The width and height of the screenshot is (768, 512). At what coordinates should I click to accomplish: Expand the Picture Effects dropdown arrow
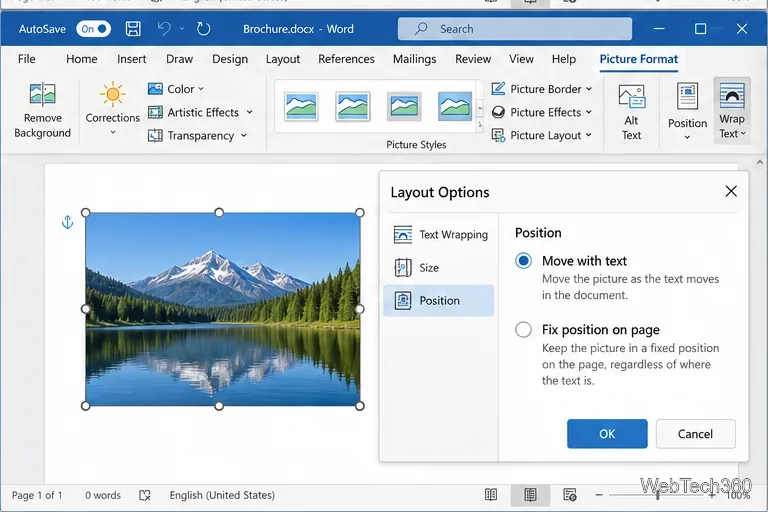589,112
